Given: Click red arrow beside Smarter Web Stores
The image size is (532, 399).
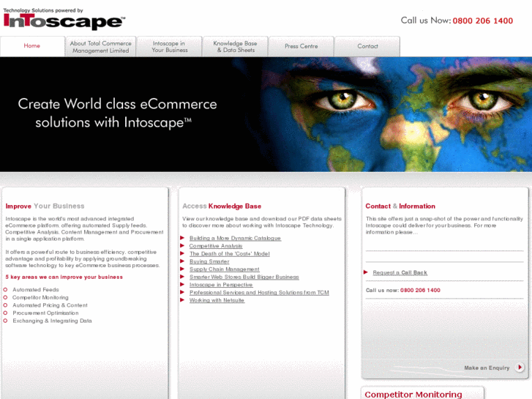Looking at the screenshot, I should tap(182, 277).
